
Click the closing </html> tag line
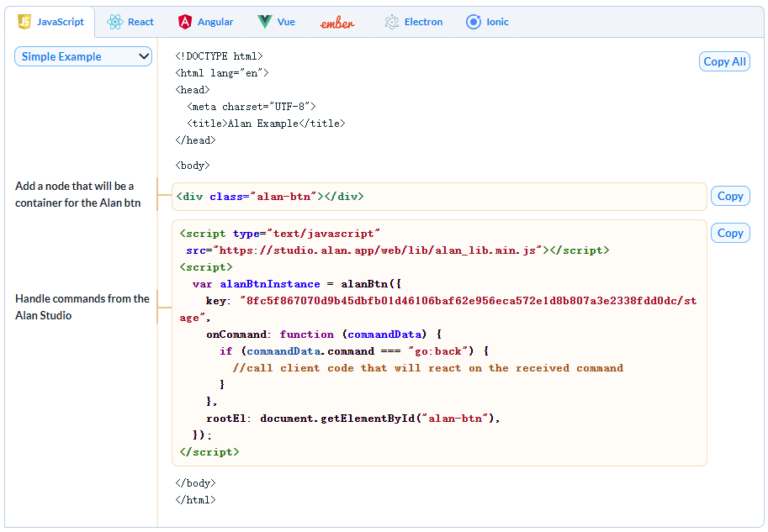point(195,500)
